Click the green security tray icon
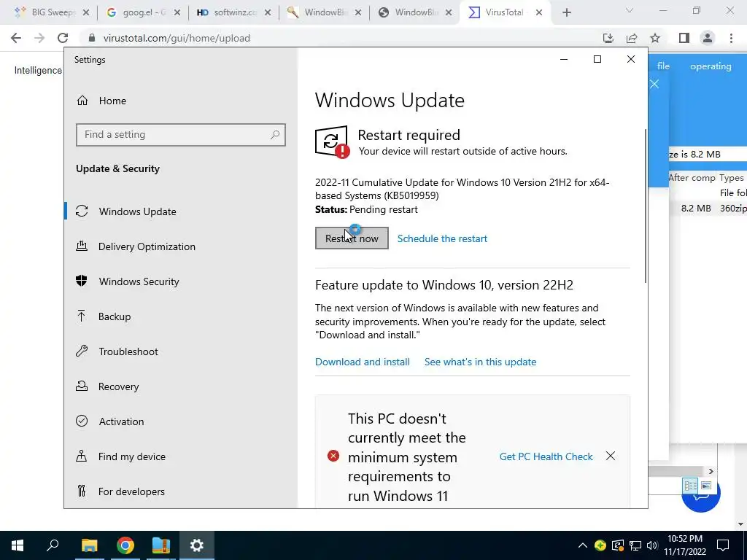 click(600, 545)
